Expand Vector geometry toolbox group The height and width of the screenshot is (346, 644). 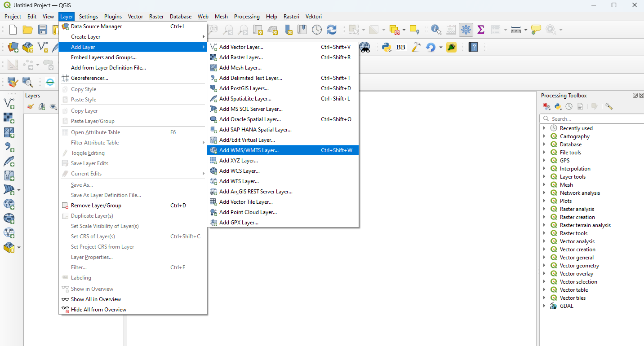pyautogui.click(x=544, y=266)
